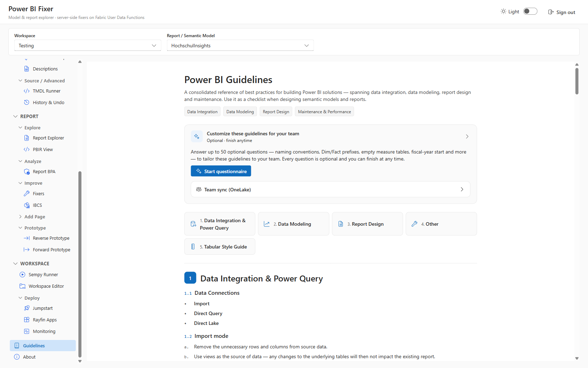Click the Sign out link
Screen dimensions: 588x368
[561, 12]
